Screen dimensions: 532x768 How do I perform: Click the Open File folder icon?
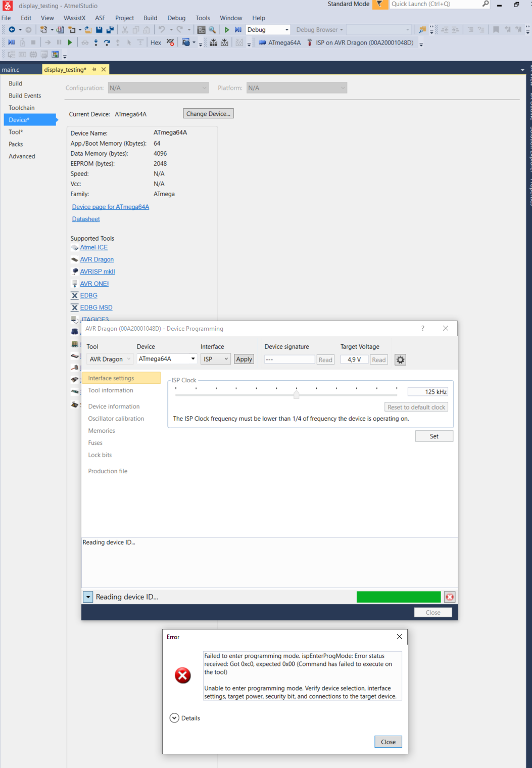88,30
